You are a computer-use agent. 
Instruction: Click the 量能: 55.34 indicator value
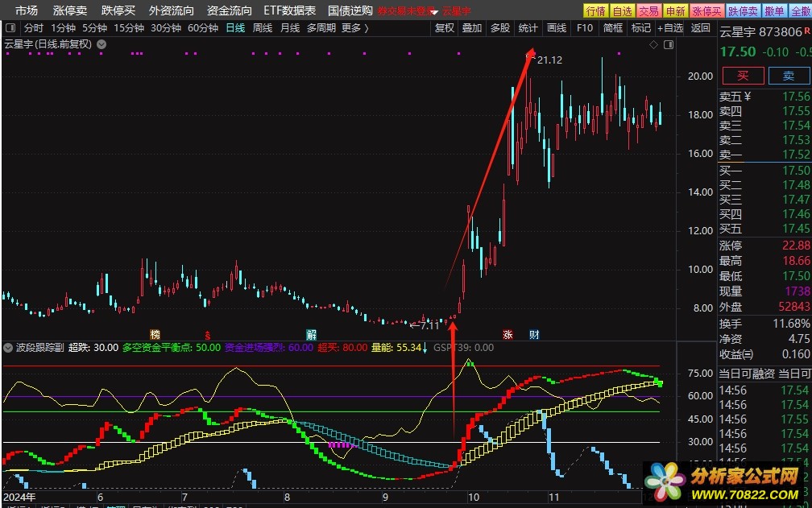[396, 348]
